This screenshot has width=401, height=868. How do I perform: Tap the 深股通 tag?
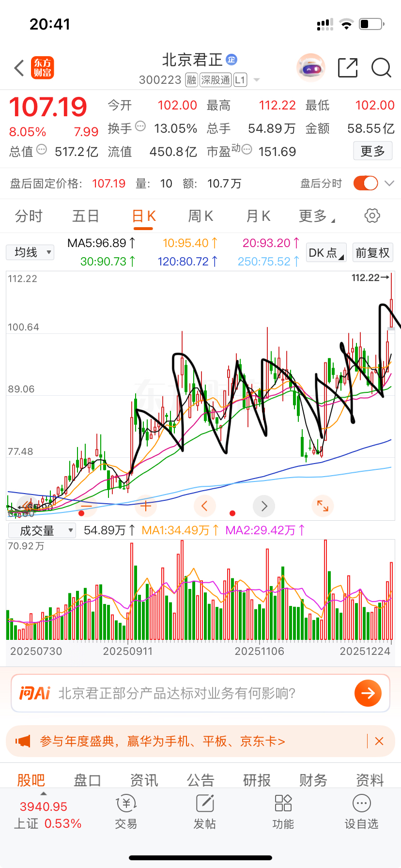coord(216,80)
